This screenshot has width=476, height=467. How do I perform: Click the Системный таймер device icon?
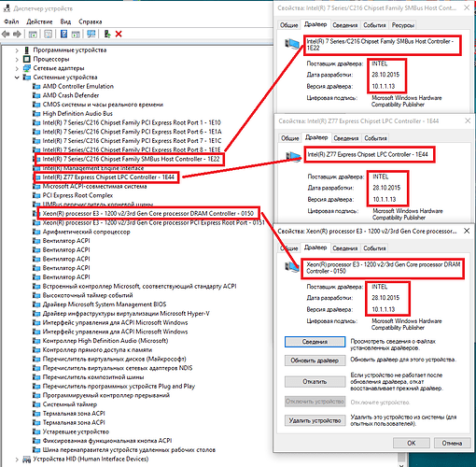[x=36, y=404]
